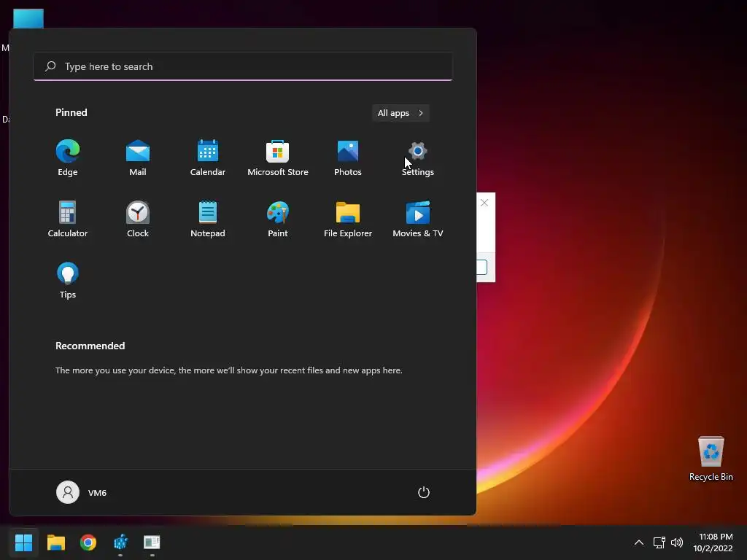Click the Power button in Start menu

coord(424,492)
